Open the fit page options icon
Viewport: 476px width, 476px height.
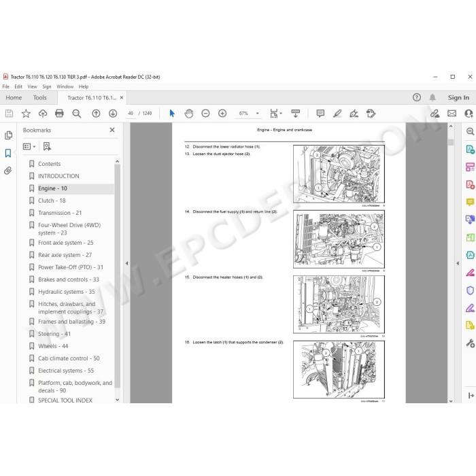tap(275, 114)
